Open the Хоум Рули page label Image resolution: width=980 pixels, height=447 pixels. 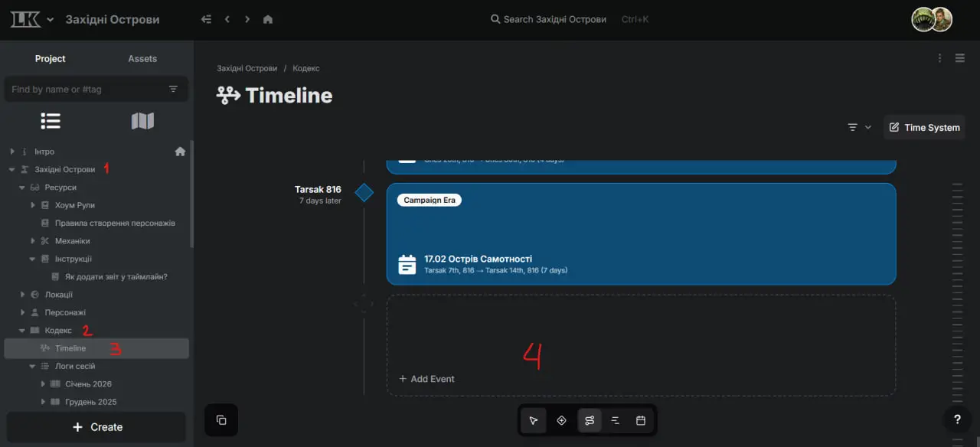[x=75, y=205]
